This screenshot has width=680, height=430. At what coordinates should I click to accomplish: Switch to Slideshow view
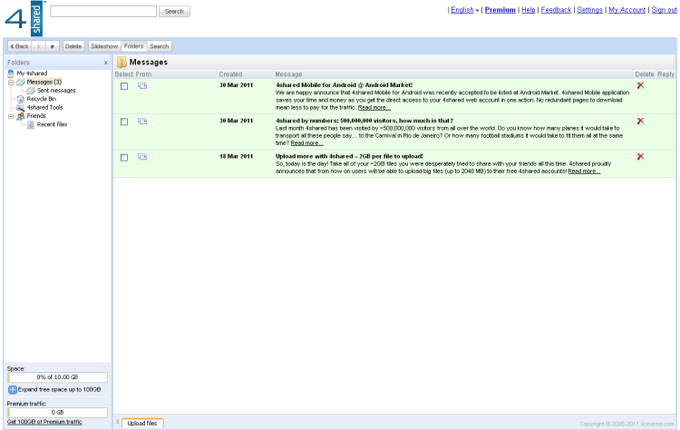point(104,46)
